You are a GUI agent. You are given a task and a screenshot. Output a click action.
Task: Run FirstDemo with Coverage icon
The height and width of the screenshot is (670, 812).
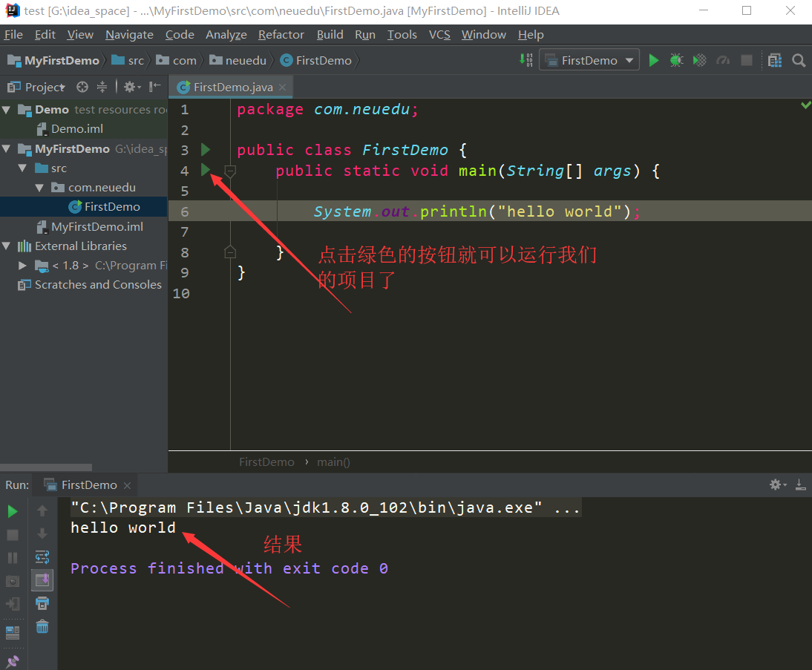(x=699, y=60)
